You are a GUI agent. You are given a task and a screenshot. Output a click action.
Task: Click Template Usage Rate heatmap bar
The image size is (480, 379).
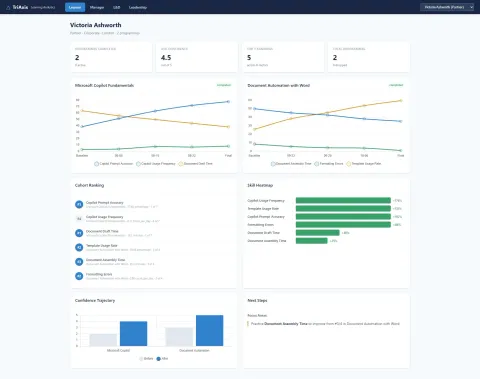pyautogui.click(x=343, y=208)
